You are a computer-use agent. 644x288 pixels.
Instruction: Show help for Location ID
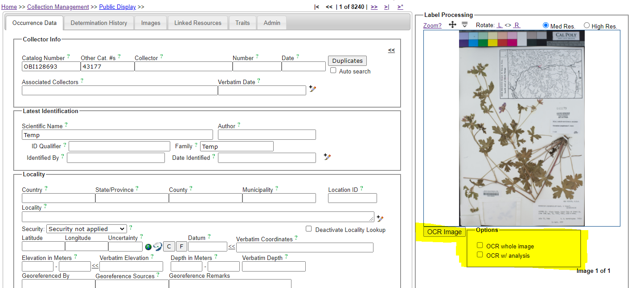coord(361,189)
